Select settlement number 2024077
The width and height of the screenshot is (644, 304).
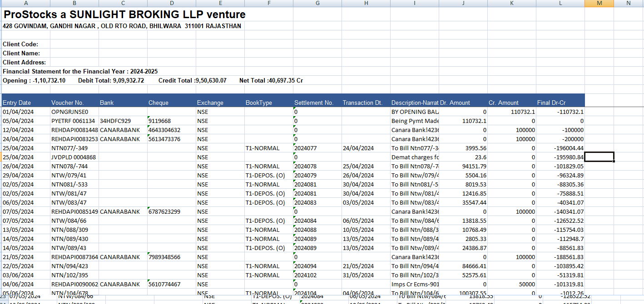(317, 148)
